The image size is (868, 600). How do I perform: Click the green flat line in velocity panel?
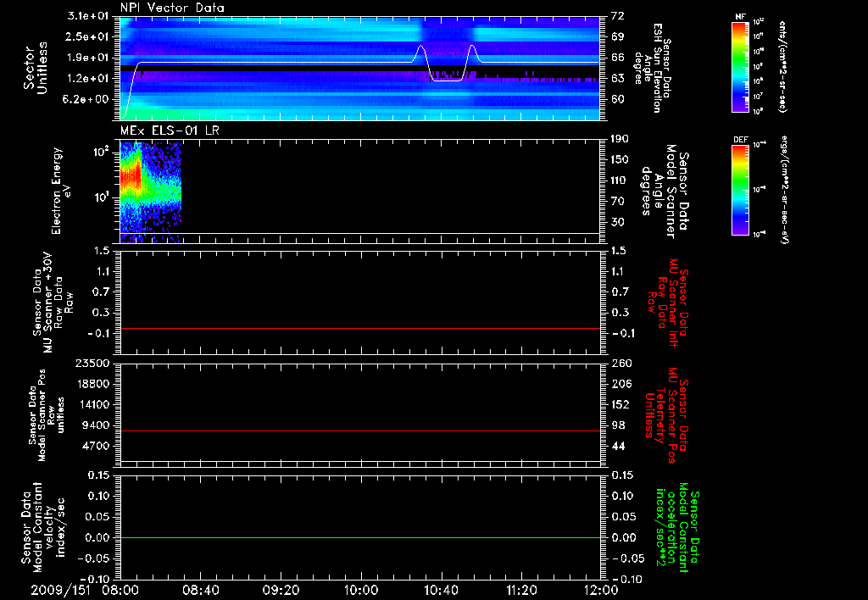tap(360, 537)
